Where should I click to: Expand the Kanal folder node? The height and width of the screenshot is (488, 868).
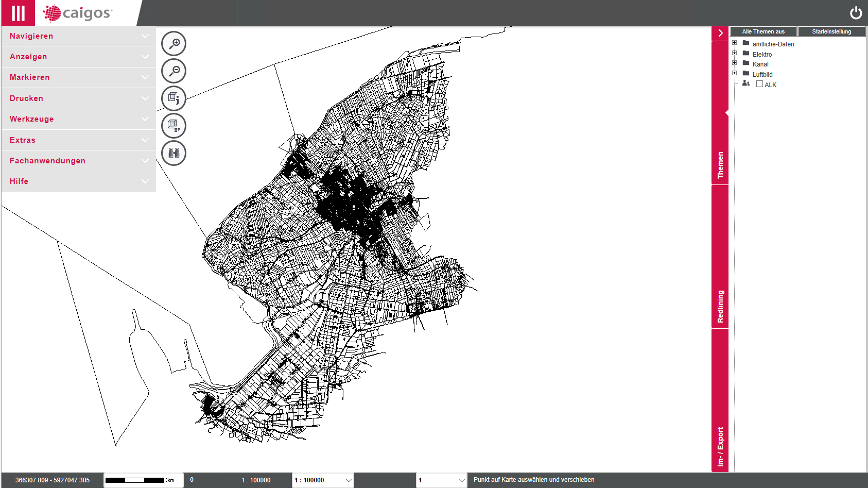pyautogui.click(x=735, y=63)
